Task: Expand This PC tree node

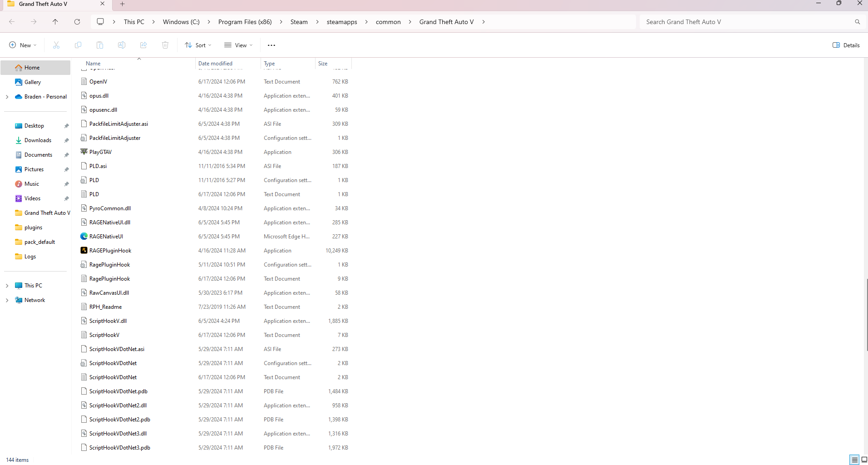Action: [7, 286]
